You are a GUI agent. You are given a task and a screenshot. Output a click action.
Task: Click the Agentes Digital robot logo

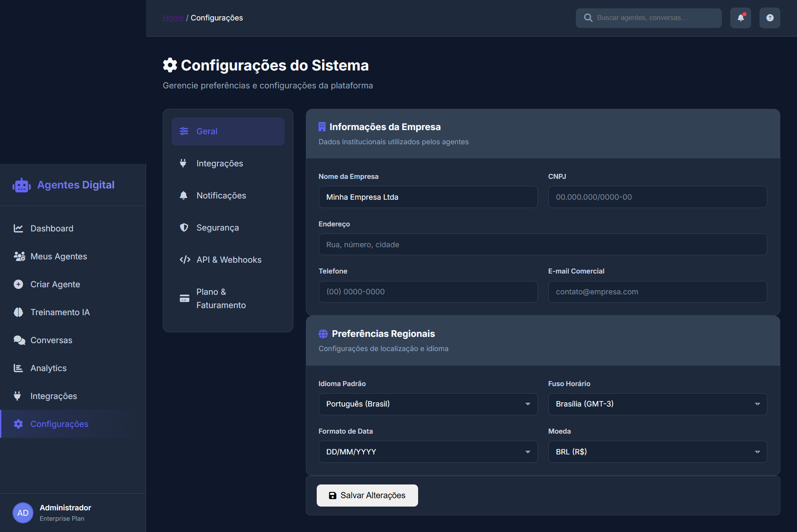click(22, 185)
